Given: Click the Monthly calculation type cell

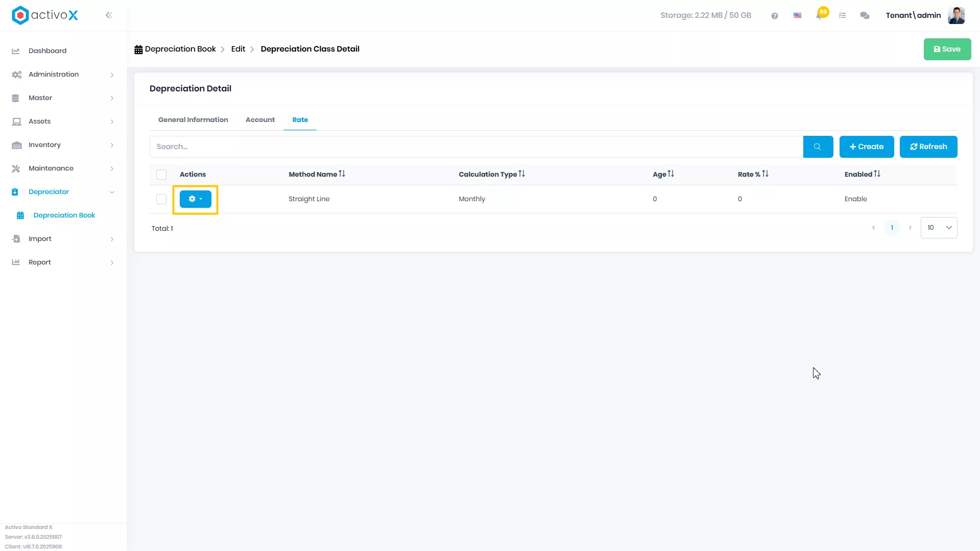Looking at the screenshot, I should (x=472, y=199).
